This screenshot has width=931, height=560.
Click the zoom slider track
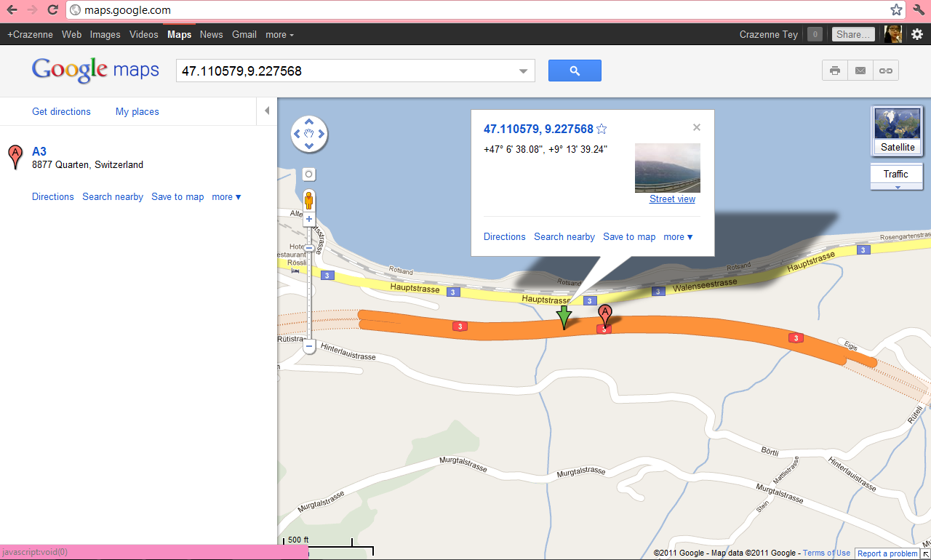[309, 282]
